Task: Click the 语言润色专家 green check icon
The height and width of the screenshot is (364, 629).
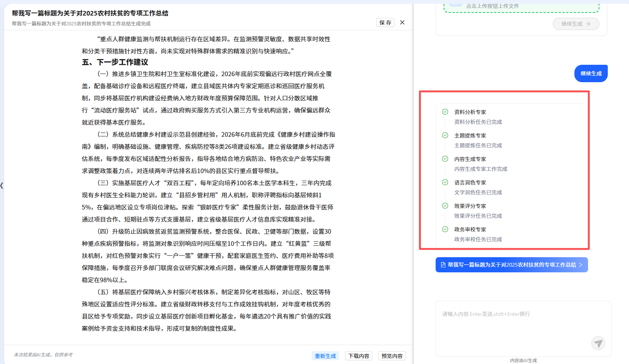Action: point(445,182)
